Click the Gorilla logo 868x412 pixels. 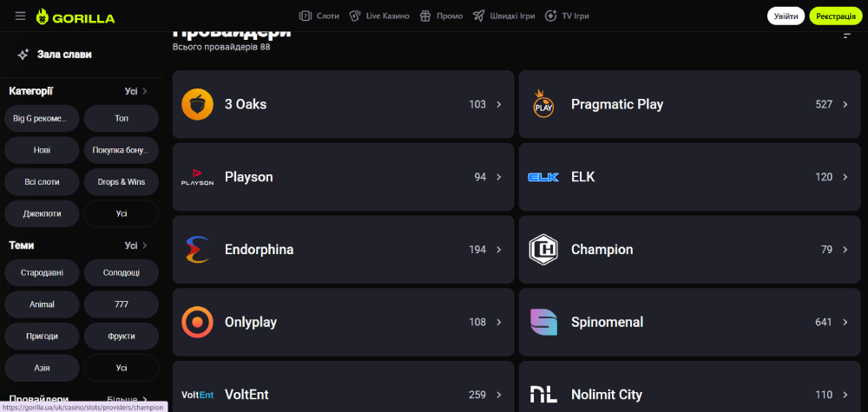click(x=76, y=17)
